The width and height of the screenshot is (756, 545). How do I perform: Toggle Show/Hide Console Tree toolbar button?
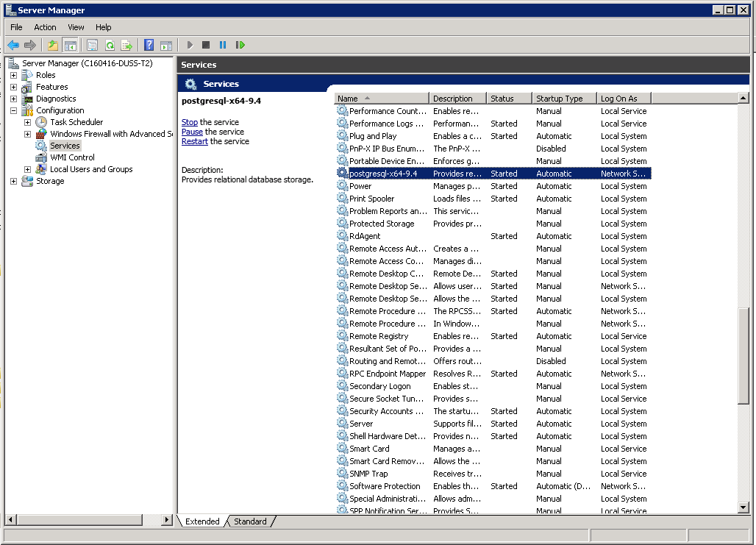70,45
